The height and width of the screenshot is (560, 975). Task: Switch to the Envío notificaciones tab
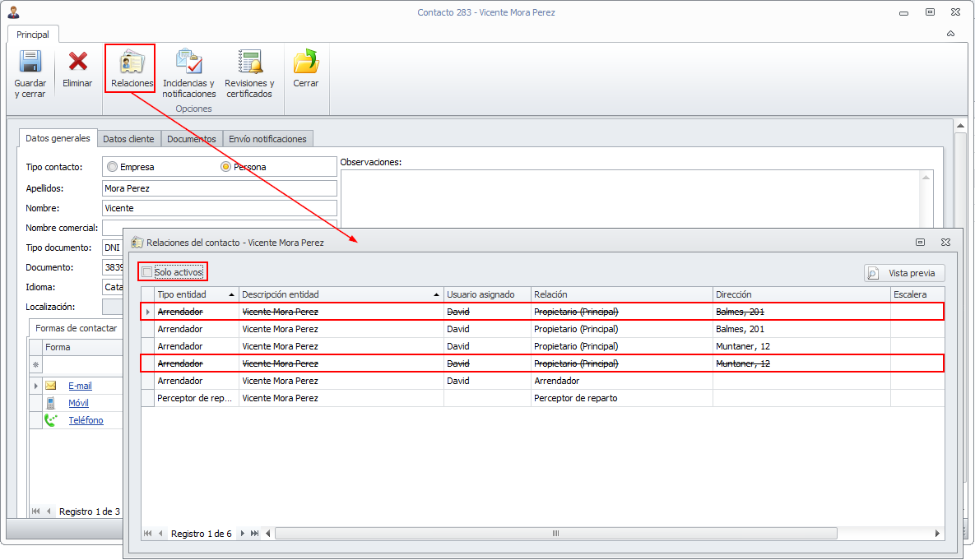point(267,139)
